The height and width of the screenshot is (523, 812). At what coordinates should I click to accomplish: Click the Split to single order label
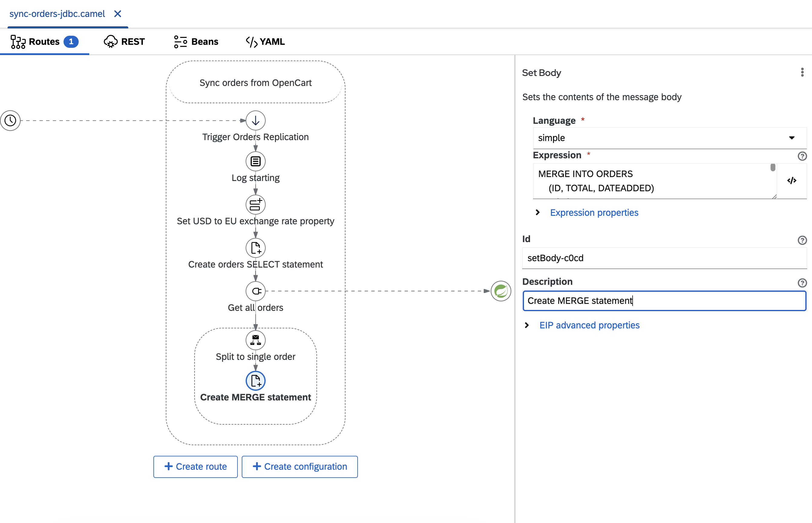coord(255,357)
